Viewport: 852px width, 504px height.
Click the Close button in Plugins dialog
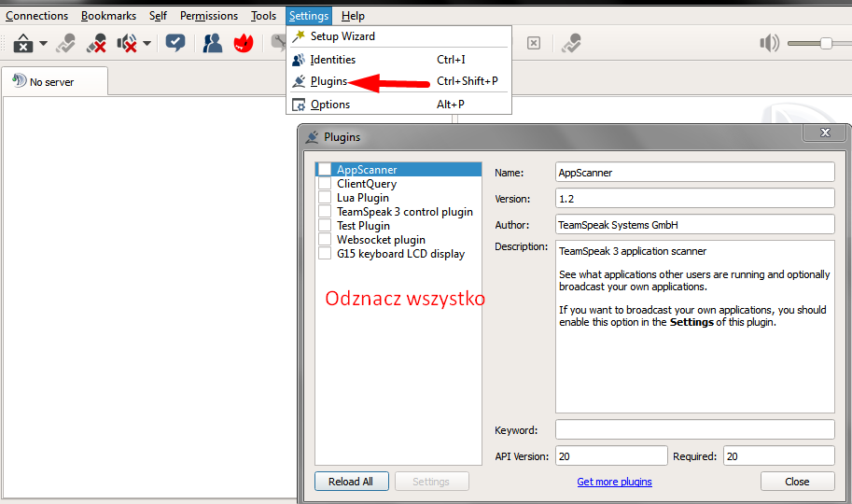click(x=797, y=482)
